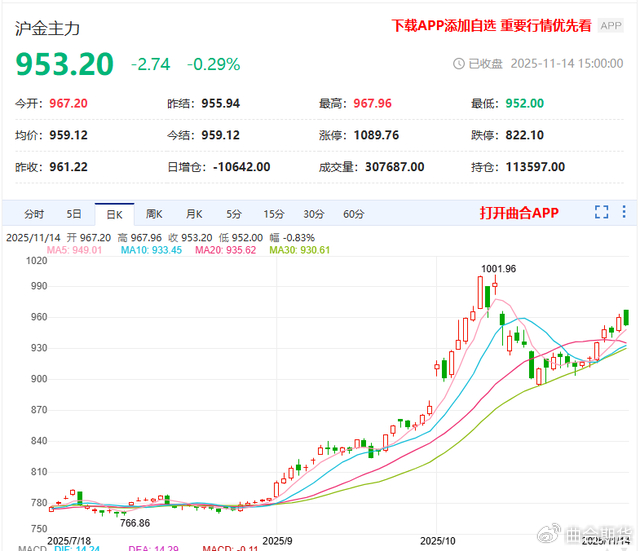
Task: Switch to the 15分 chart tab
Action: (x=274, y=214)
